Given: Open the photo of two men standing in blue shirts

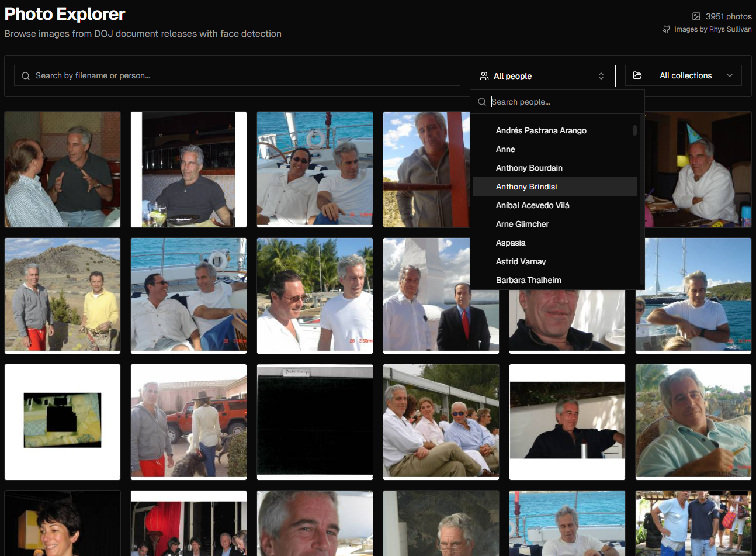Looking at the screenshot, I should click(693, 523).
